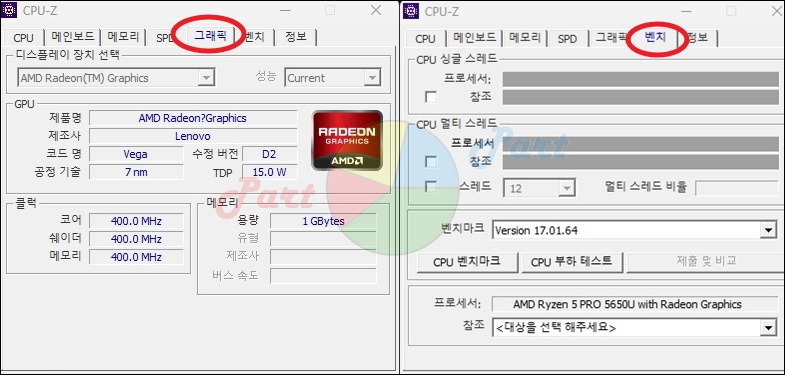Expand the 벤치마크 Version 17.01.64 dropdown
This screenshot has width=785, height=375.
pos(768,230)
